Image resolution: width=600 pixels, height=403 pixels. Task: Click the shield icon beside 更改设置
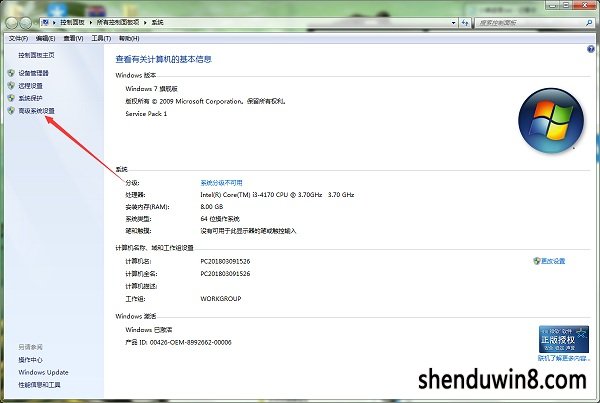point(536,261)
